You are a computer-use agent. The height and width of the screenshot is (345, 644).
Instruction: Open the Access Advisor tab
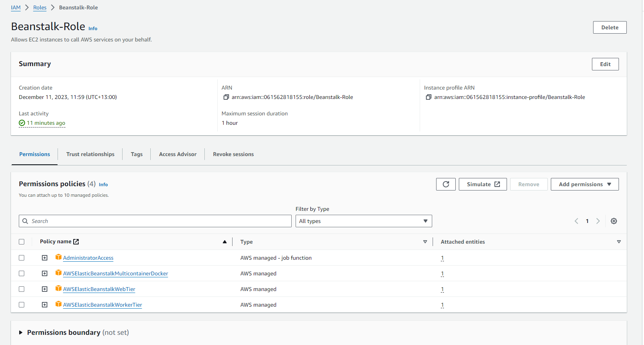178,154
